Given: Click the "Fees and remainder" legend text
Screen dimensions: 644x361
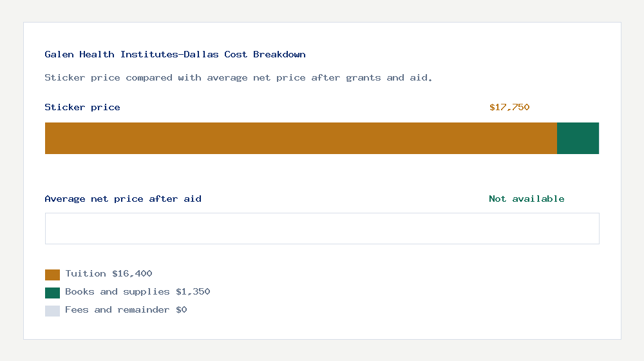Looking at the screenshot, I should pyautogui.click(x=117, y=309).
